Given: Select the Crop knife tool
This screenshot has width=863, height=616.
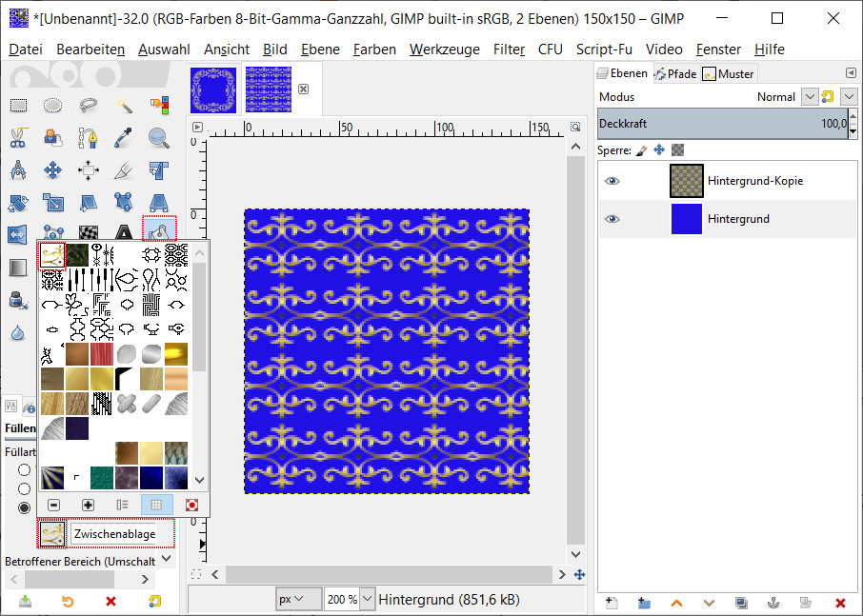Looking at the screenshot, I should (124, 170).
